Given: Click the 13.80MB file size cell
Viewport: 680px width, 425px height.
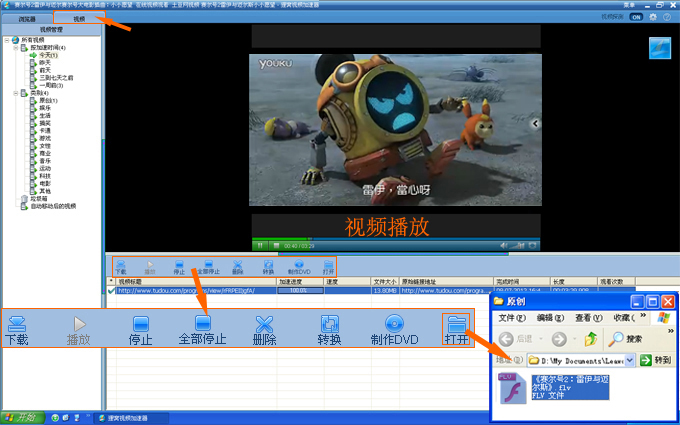Looking at the screenshot, I should [385, 291].
